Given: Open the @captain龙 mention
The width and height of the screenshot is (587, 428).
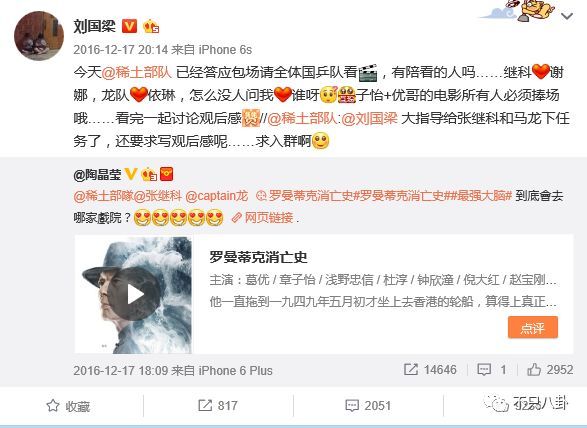Looking at the screenshot, I should (x=216, y=196).
